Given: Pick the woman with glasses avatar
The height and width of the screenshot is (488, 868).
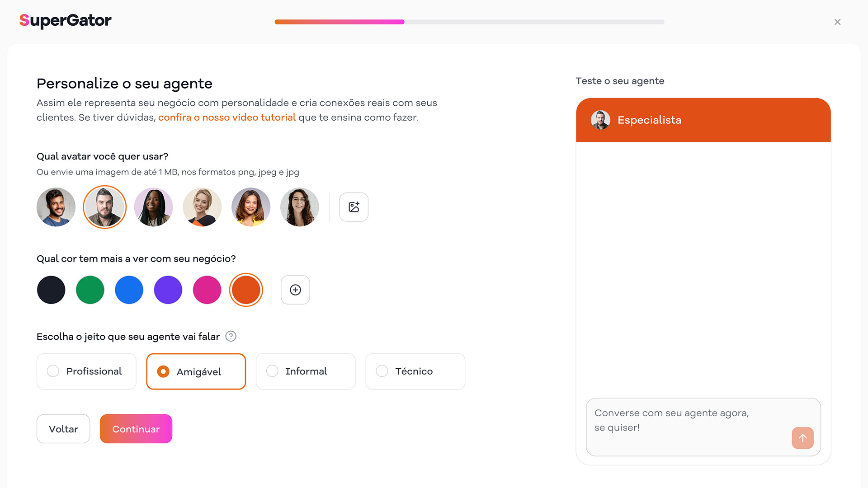Looking at the screenshot, I should 299,207.
